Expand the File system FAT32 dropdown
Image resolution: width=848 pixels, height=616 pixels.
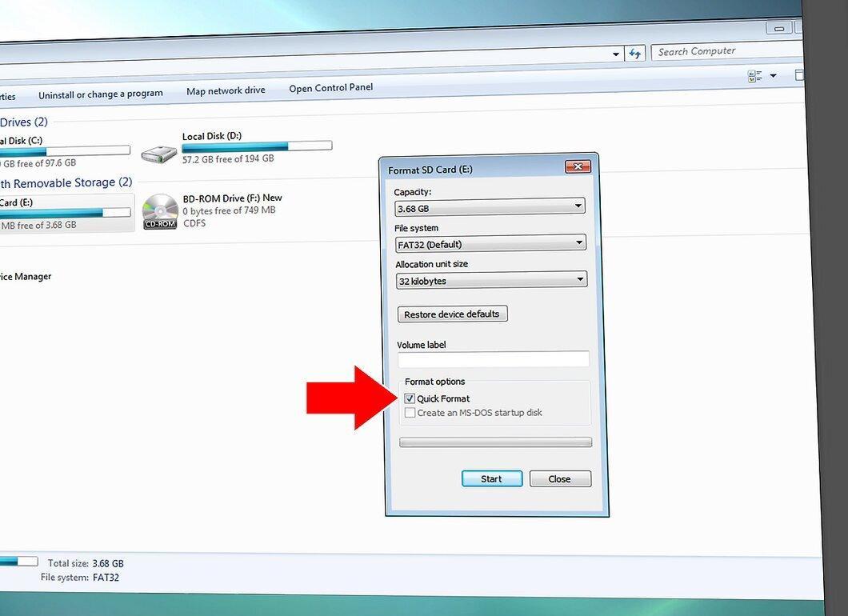490,243
